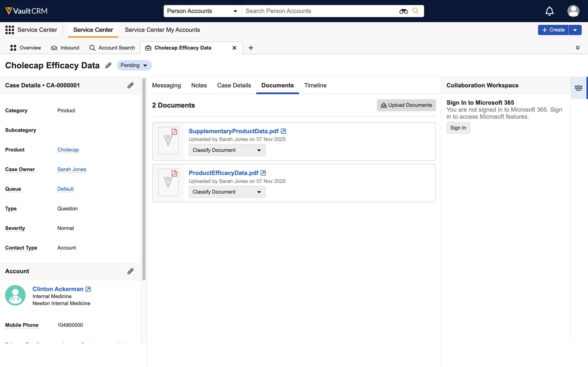Open SupplementaryProductData.pdf external link icon

[283, 131]
